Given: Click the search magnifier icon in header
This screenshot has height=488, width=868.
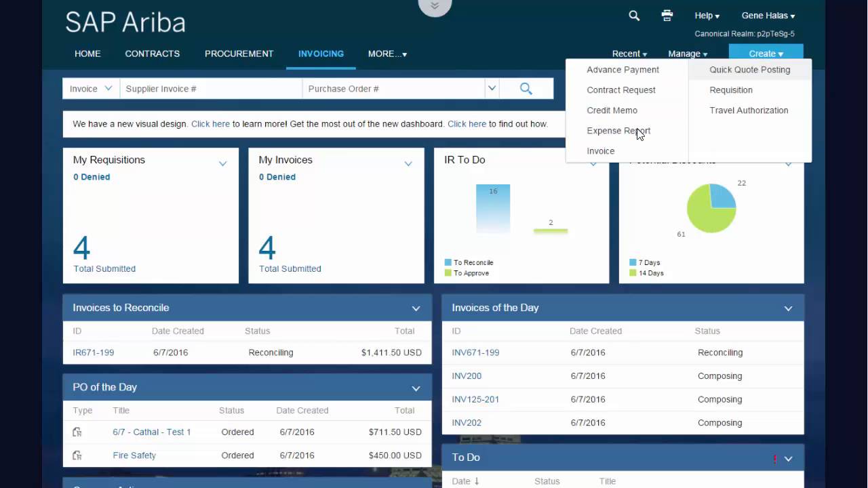Looking at the screenshot, I should (634, 16).
